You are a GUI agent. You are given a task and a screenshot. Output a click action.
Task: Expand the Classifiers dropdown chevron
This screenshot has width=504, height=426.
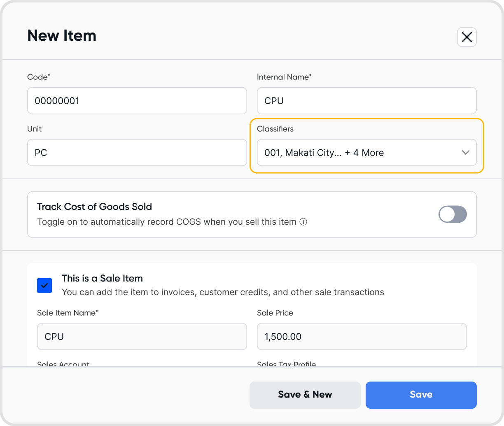coord(466,153)
